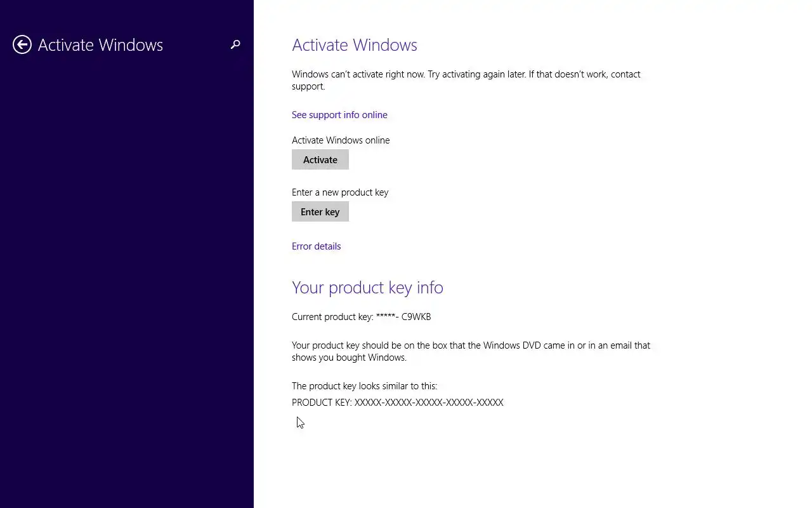This screenshot has width=812, height=508.
Task: Click the empty dark purple sidebar area
Action: point(127,286)
